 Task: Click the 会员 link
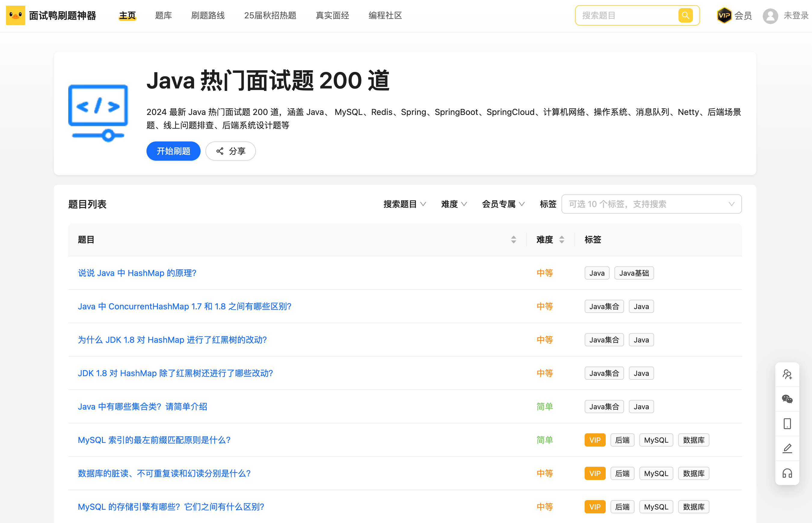(743, 15)
